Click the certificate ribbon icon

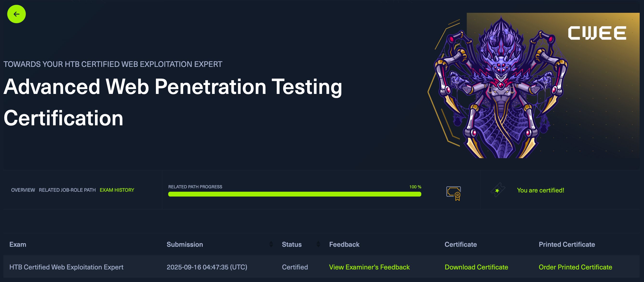click(454, 193)
